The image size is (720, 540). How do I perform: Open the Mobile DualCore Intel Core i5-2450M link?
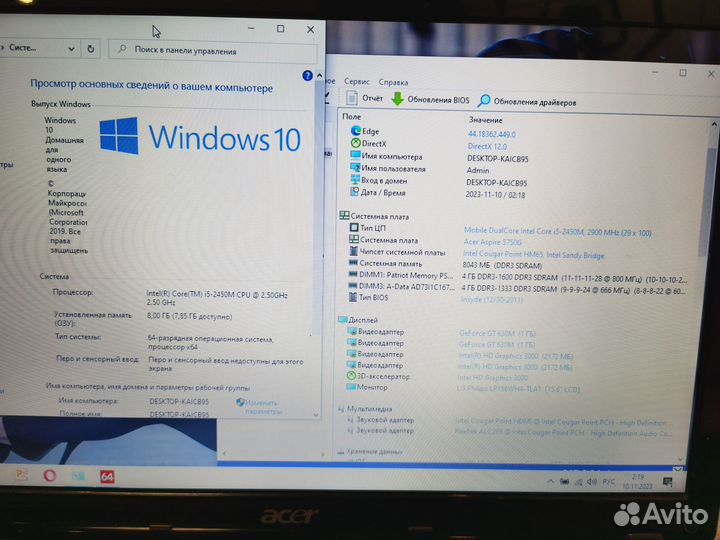557,231
